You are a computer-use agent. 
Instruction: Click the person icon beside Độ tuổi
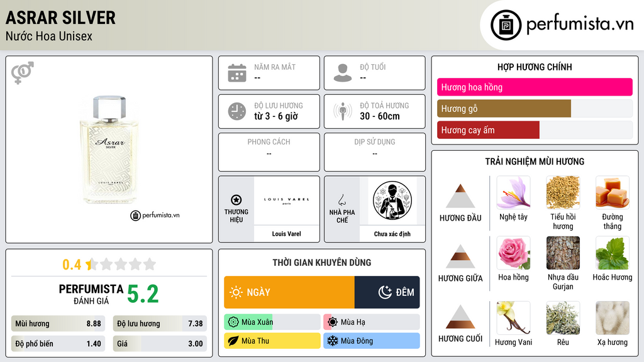pyautogui.click(x=343, y=73)
